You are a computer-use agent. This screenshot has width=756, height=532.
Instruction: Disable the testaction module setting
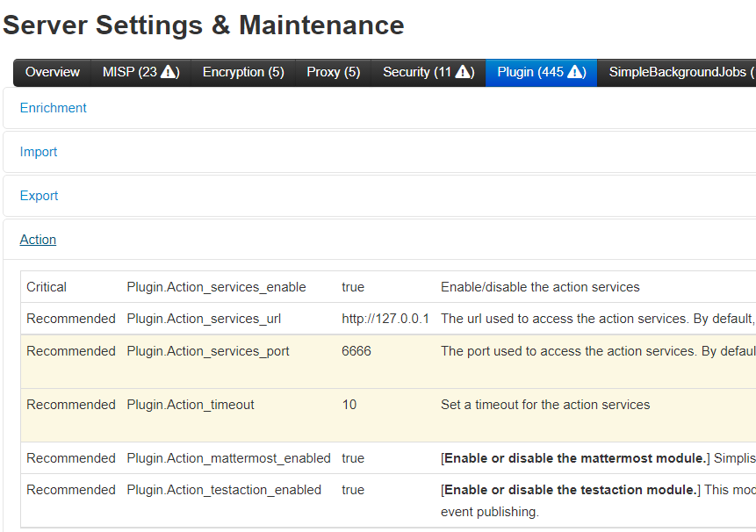pos(353,489)
